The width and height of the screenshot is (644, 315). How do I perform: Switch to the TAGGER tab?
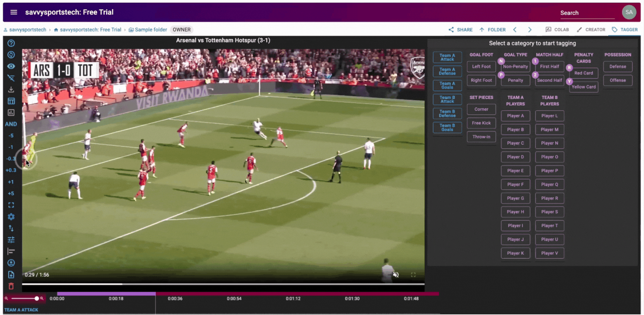[625, 30]
